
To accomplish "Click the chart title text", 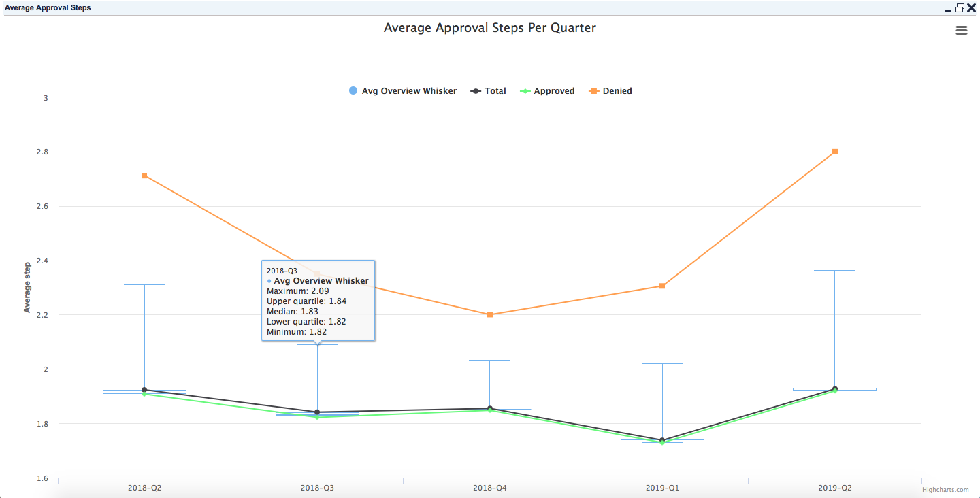I will 489,28.
